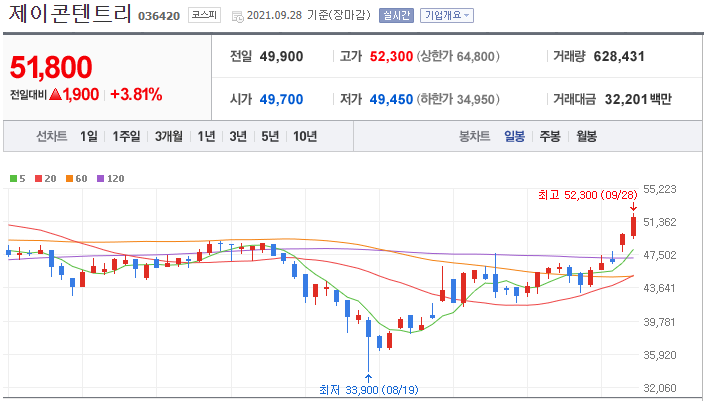
Task: Select the 10년 line chart tab
Action: pos(305,136)
